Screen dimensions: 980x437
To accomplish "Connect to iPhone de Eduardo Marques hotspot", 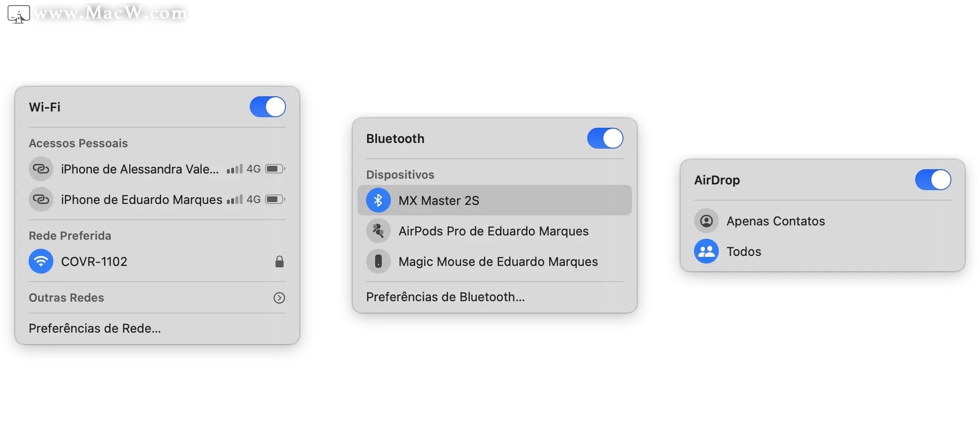I will pos(157,200).
